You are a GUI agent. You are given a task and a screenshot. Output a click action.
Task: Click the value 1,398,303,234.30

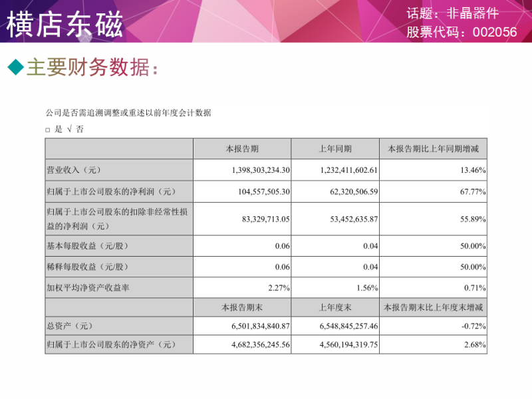261,170
